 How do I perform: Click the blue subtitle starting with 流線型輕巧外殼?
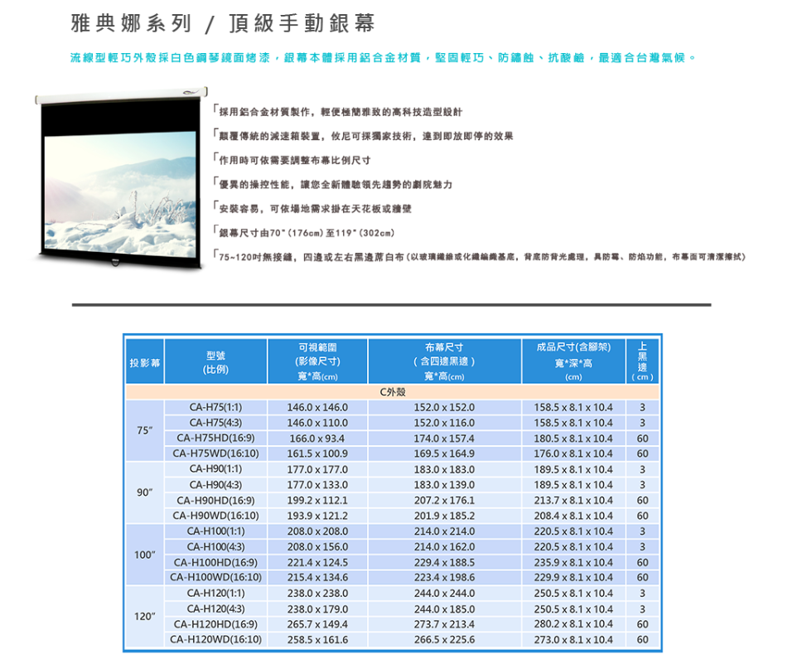(383, 57)
